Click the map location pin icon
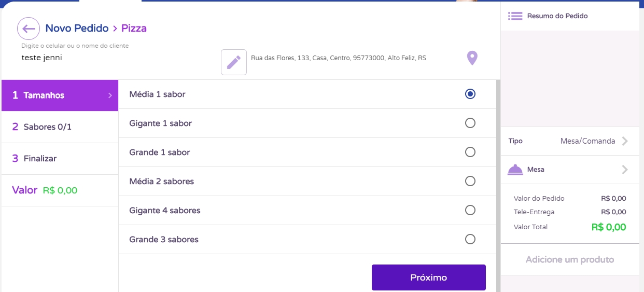644x292 pixels. pos(472,58)
